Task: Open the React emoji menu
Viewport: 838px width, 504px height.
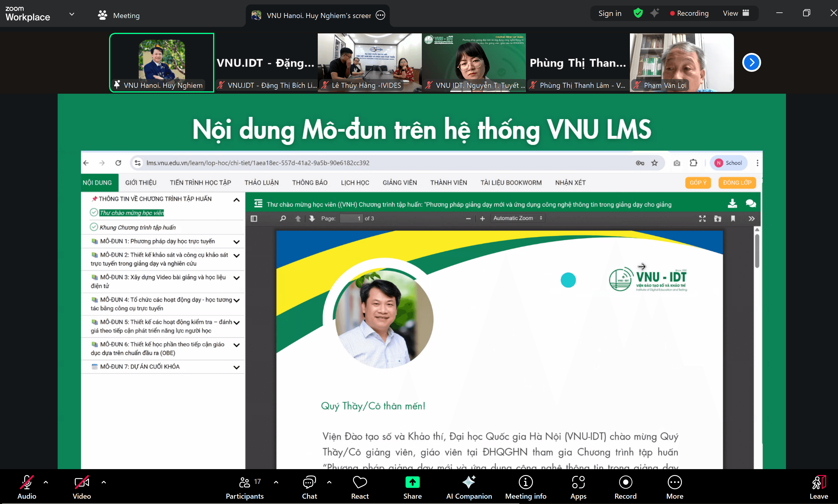Action: pyautogui.click(x=360, y=487)
